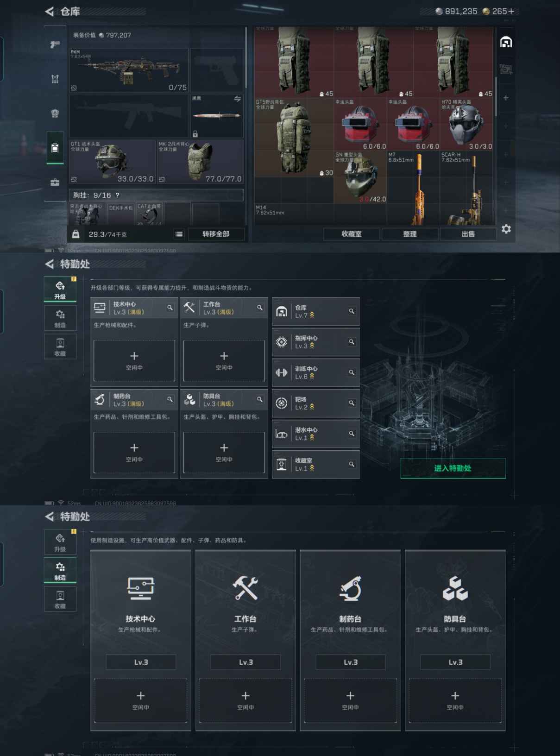Click the list view icon beside 转移全部
This screenshot has width=560, height=756.
(x=179, y=234)
